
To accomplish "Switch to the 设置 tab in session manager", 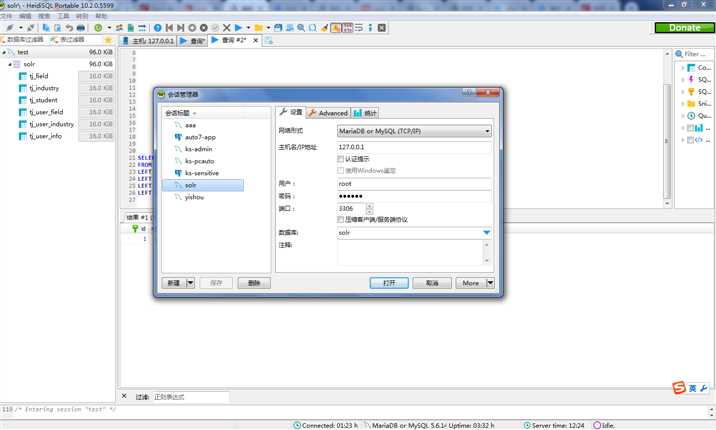I will click(291, 112).
